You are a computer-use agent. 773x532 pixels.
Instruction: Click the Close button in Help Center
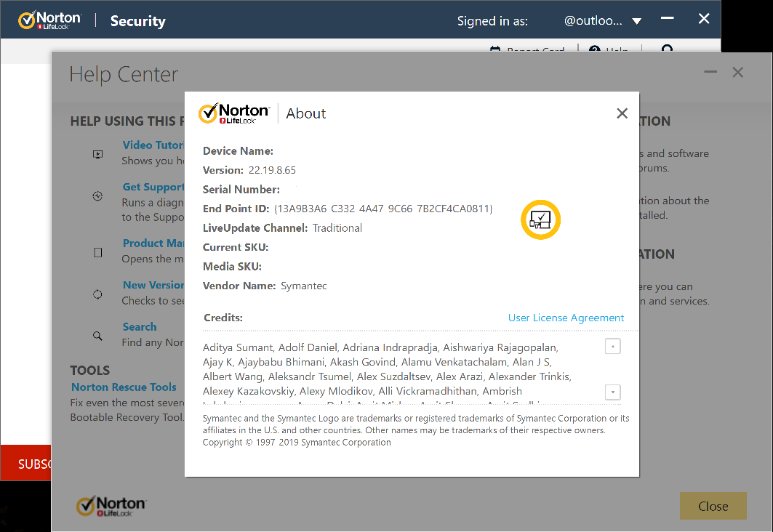pyautogui.click(x=713, y=506)
